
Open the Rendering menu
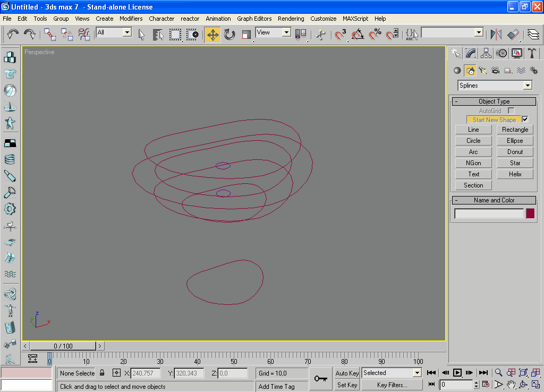click(x=291, y=19)
